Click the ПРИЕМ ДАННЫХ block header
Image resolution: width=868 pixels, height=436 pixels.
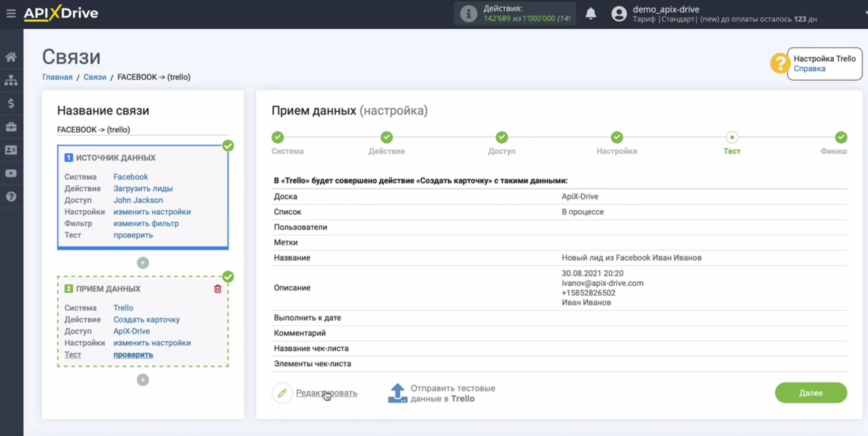(x=108, y=289)
